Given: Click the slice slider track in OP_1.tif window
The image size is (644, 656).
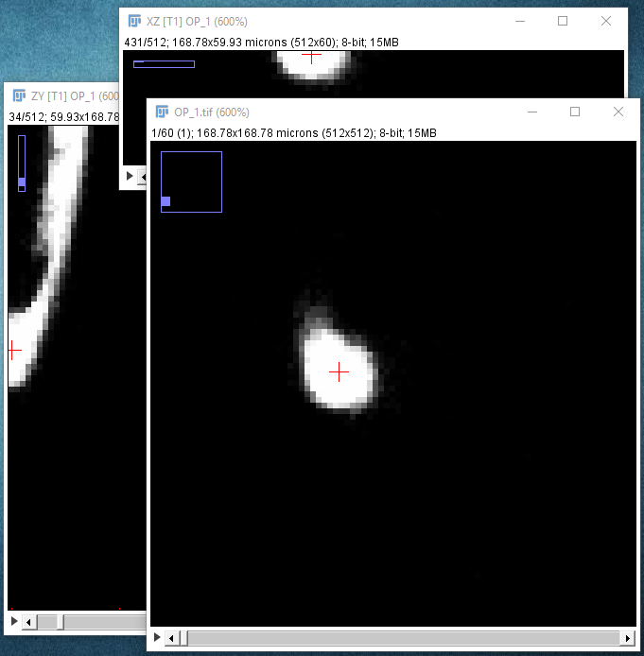Looking at the screenshot, I should 399,638.
